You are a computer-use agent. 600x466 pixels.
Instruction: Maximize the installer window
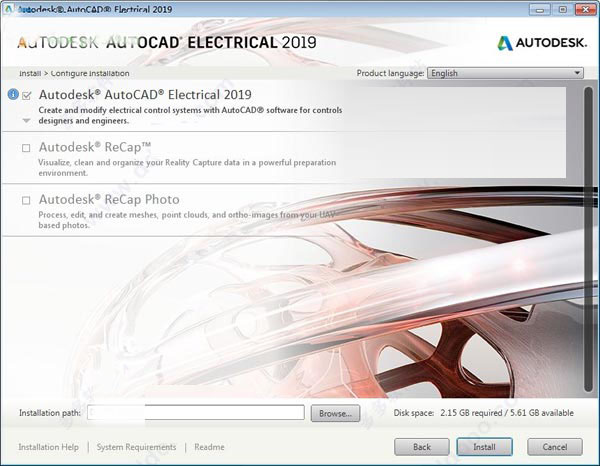tap(562, 9)
